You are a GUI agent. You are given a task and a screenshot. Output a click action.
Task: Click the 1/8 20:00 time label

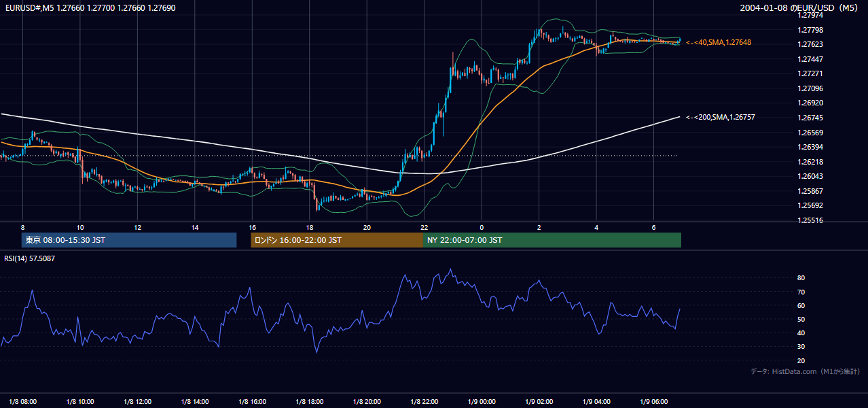coord(367,402)
